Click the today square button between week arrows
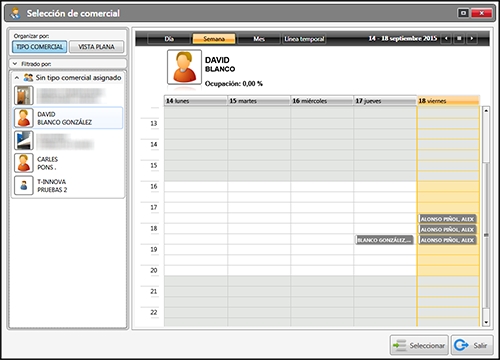Screen dimensions: 500x360 pos(459,39)
